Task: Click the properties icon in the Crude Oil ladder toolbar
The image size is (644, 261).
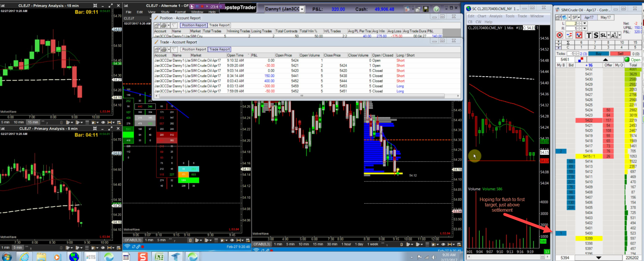Action: 558,17
